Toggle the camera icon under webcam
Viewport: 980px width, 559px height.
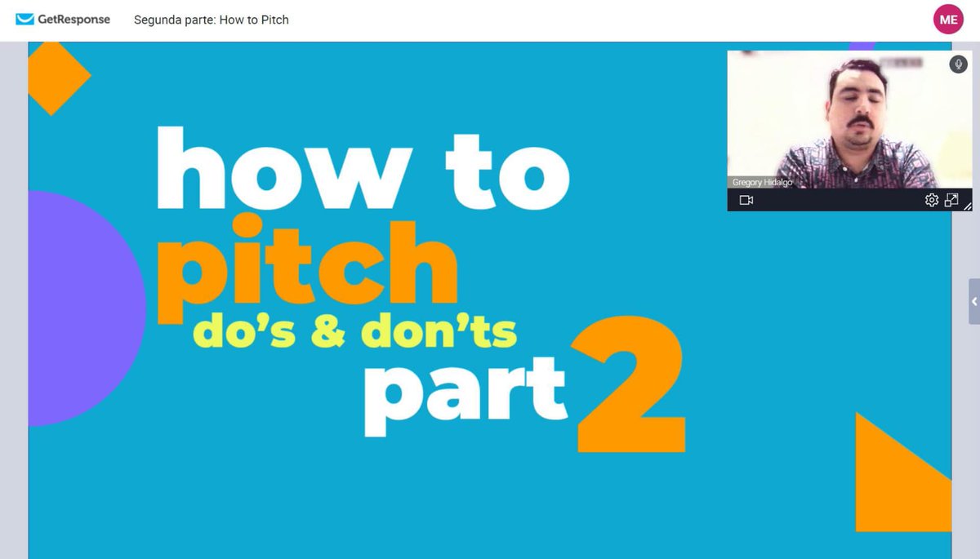(746, 200)
